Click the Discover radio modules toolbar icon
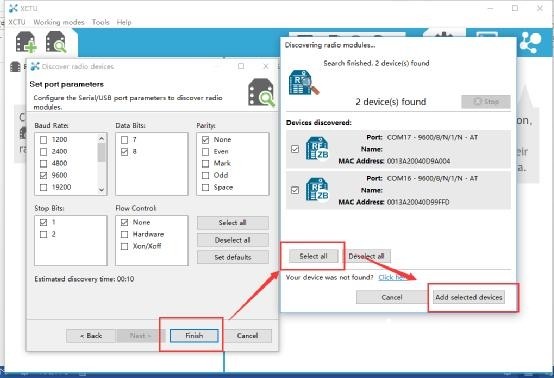Image resolution: width=554 pixels, height=378 pixels. [x=56, y=42]
